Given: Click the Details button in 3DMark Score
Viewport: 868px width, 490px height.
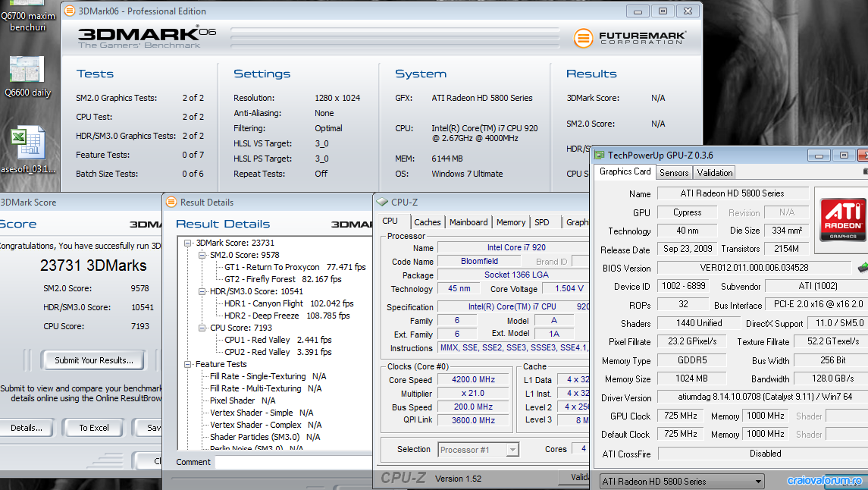Looking at the screenshot, I should pyautogui.click(x=27, y=428).
